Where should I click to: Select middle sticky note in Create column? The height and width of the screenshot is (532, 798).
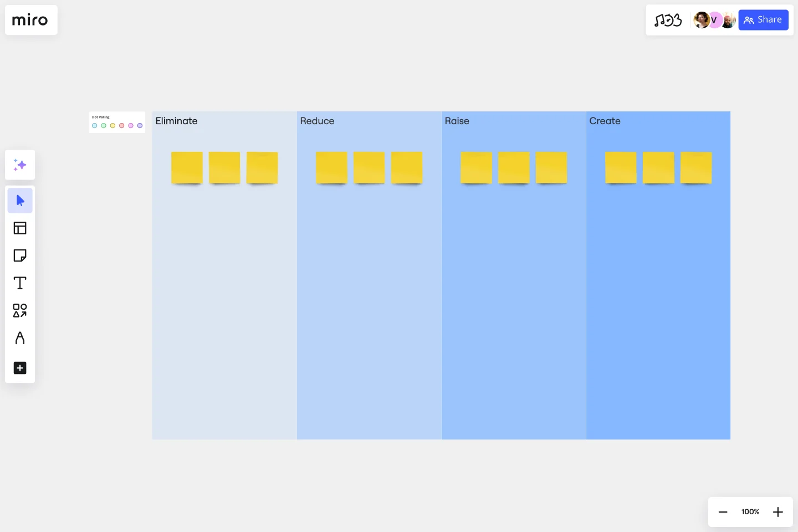pos(658,167)
